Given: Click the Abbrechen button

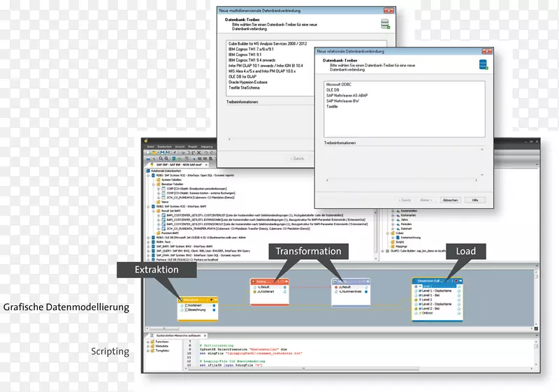Looking at the screenshot, I should 450,200.
